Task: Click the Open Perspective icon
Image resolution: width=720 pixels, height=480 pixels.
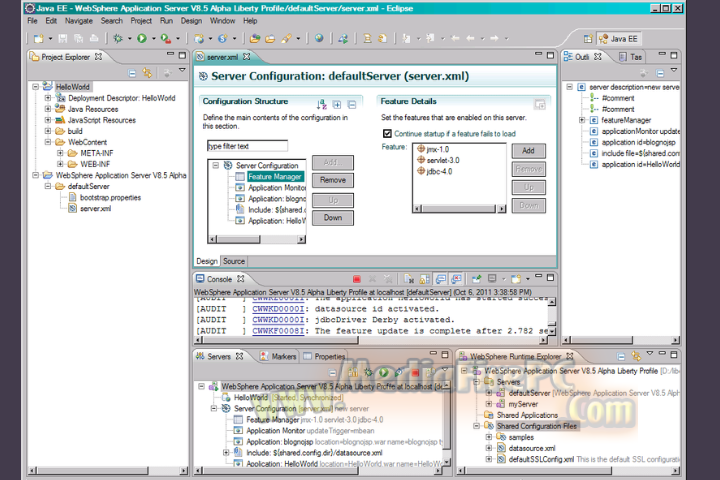Action: tap(588, 39)
